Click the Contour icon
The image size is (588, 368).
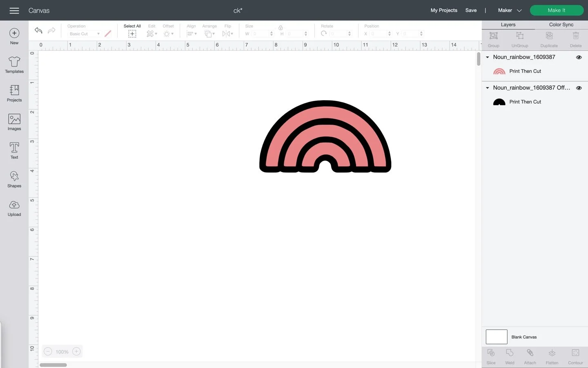(x=575, y=356)
